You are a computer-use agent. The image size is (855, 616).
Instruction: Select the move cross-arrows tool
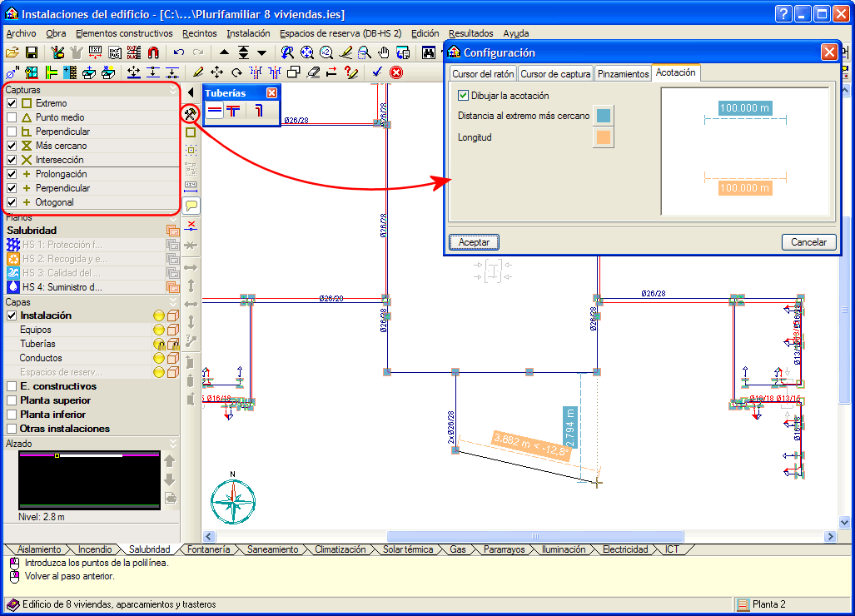point(217,72)
